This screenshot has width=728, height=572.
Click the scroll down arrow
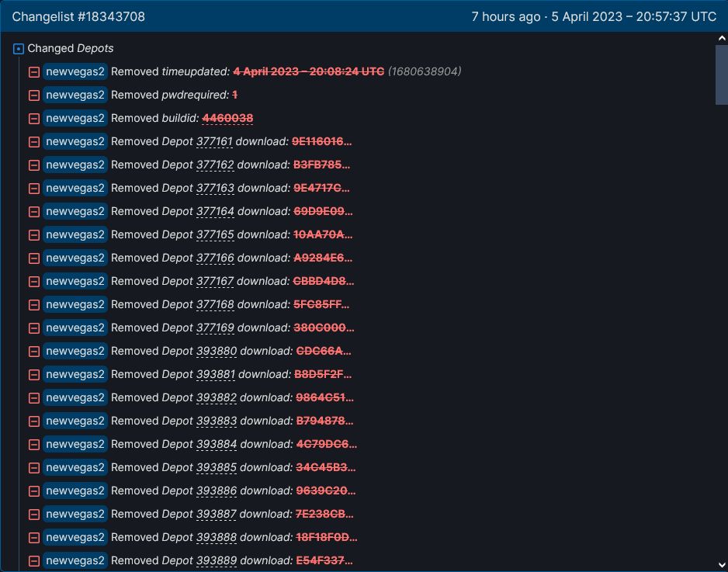click(722, 564)
